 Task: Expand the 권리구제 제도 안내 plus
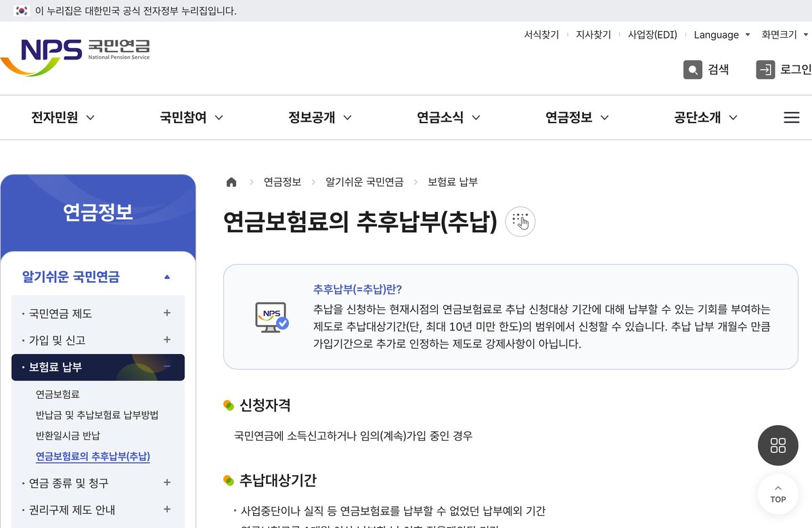[167, 510]
